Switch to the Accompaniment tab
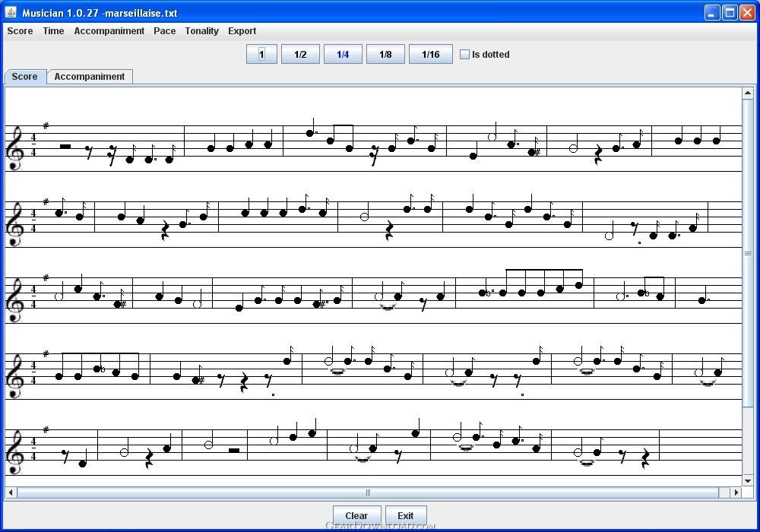This screenshot has width=760, height=532. click(x=90, y=77)
